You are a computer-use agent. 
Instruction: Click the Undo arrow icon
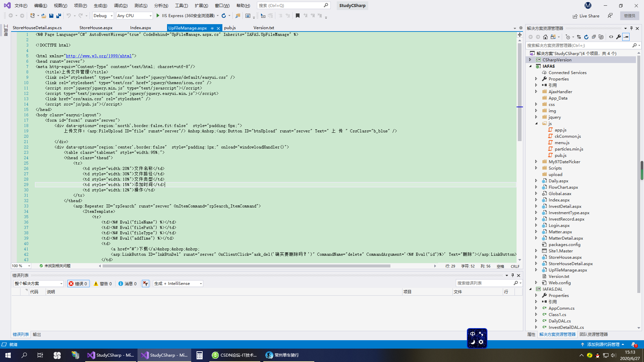coord(69,16)
